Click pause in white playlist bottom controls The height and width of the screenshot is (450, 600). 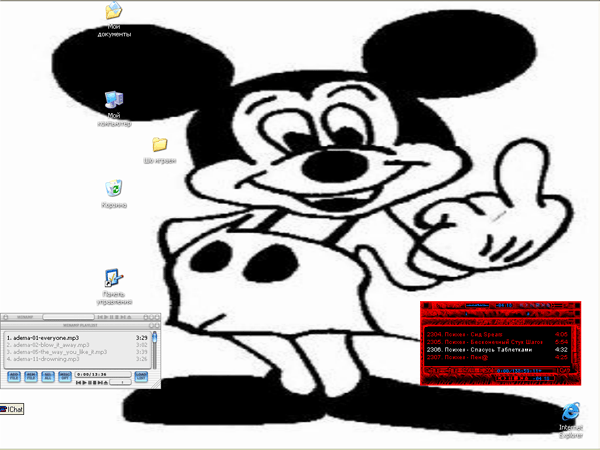coord(90,383)
